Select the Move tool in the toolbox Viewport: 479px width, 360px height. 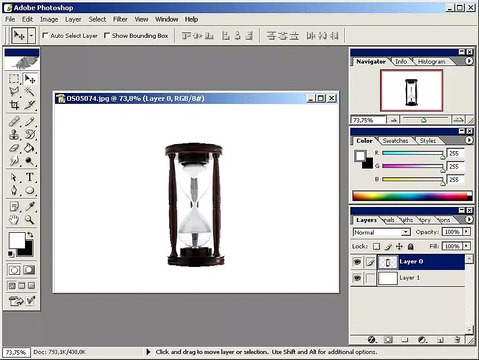[30, 79]
